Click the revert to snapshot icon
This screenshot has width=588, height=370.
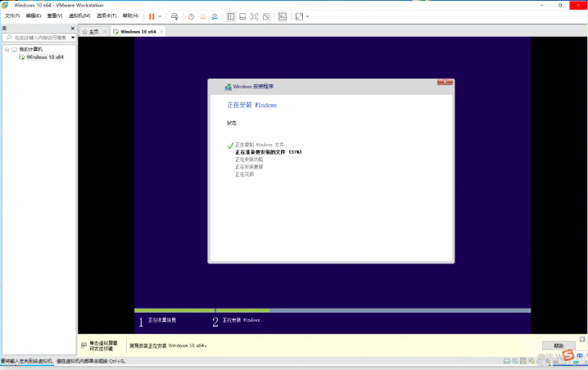pyautogui.click(x=202, y=16)
